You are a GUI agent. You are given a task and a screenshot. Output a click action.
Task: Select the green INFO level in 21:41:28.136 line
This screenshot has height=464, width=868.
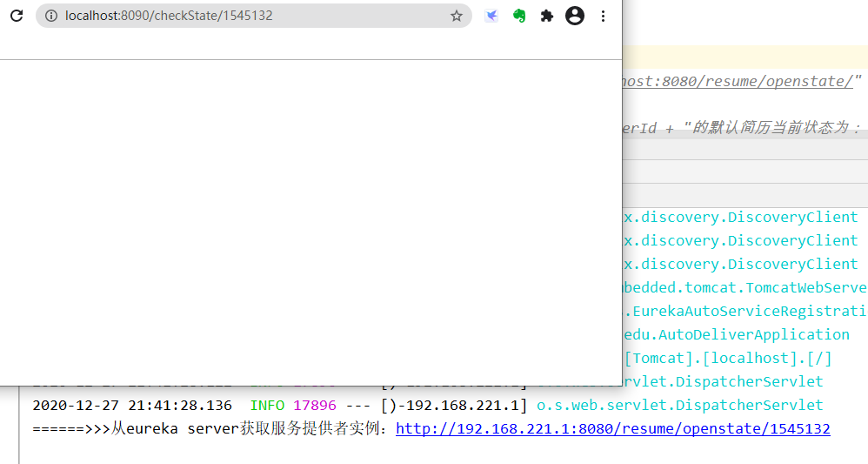(x=267, y=405)
